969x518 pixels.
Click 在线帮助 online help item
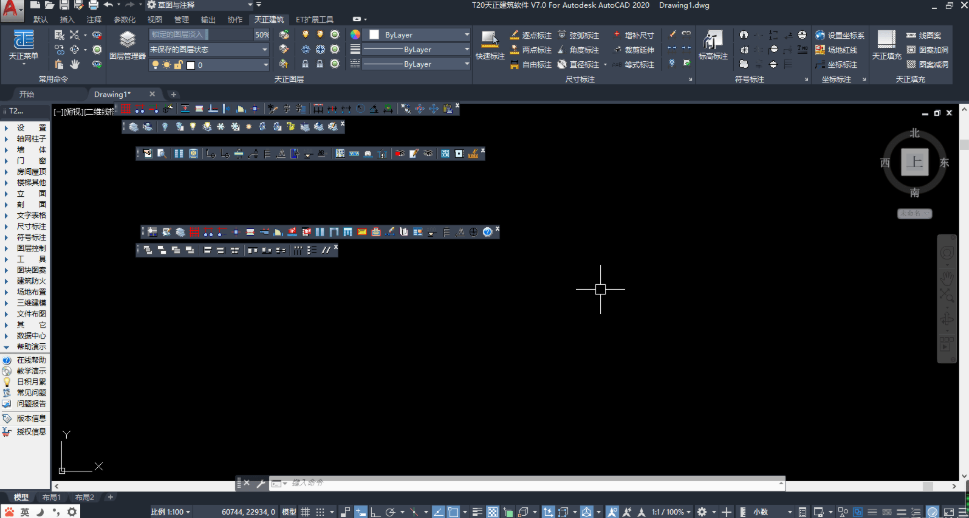click(x=25, y=360)
